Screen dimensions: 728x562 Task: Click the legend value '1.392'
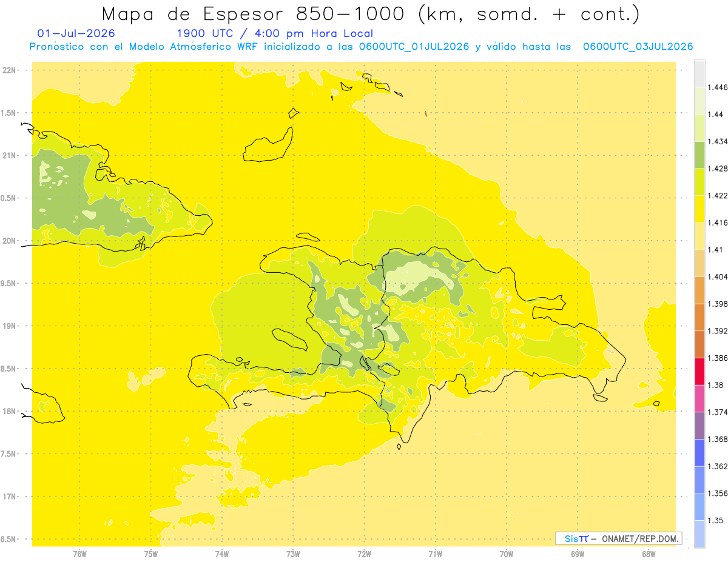[718, 331]
